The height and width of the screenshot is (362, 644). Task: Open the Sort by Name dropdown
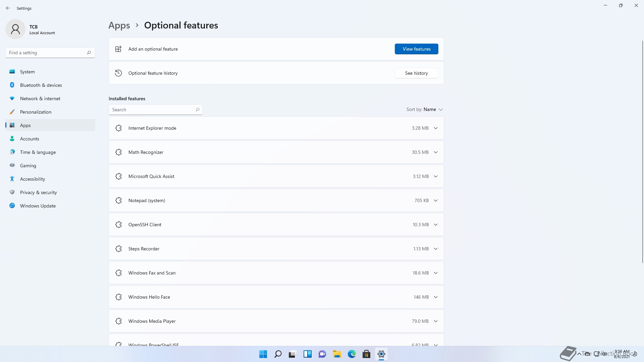click(x=425, y=109)
